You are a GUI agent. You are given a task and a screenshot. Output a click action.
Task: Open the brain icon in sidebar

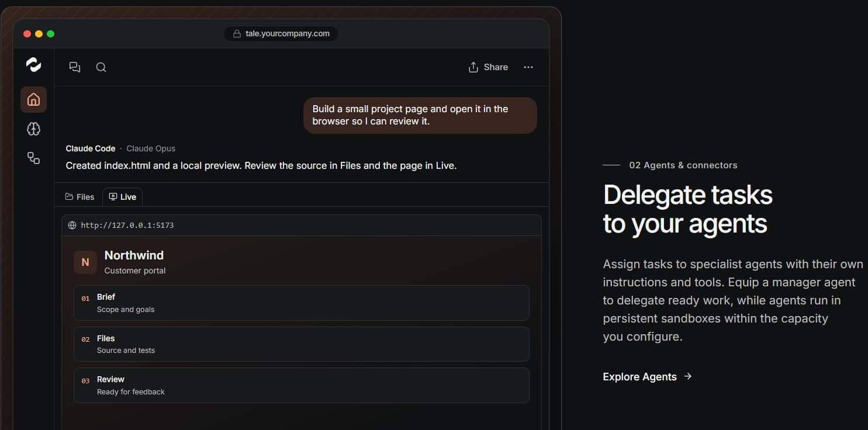33,129
